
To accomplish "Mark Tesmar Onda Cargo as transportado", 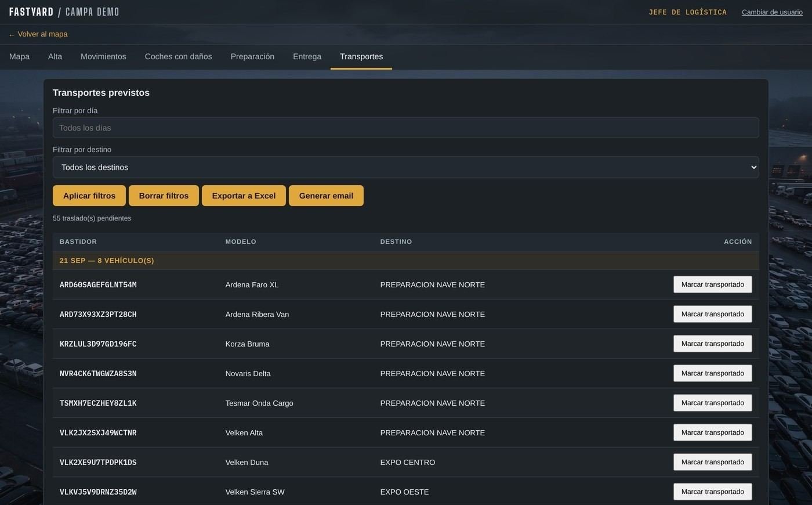I will (712, 403).
